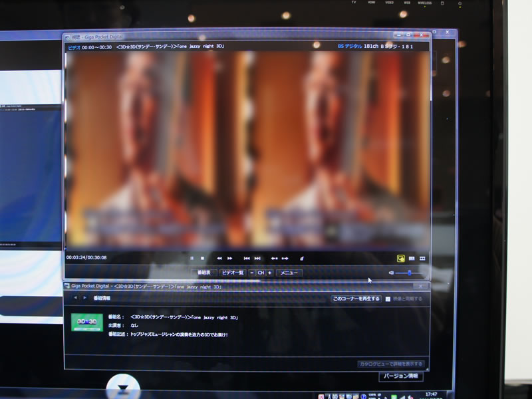This screenshot has width=532, height=399.
Task: Close the program info panel with its X
Action: click(x=421, y=287)
